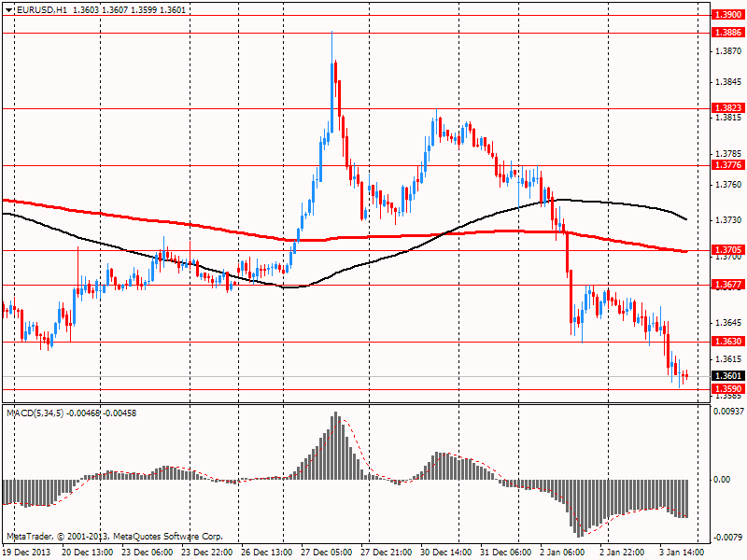Click the current price 1.3601 label

point(728,376)
